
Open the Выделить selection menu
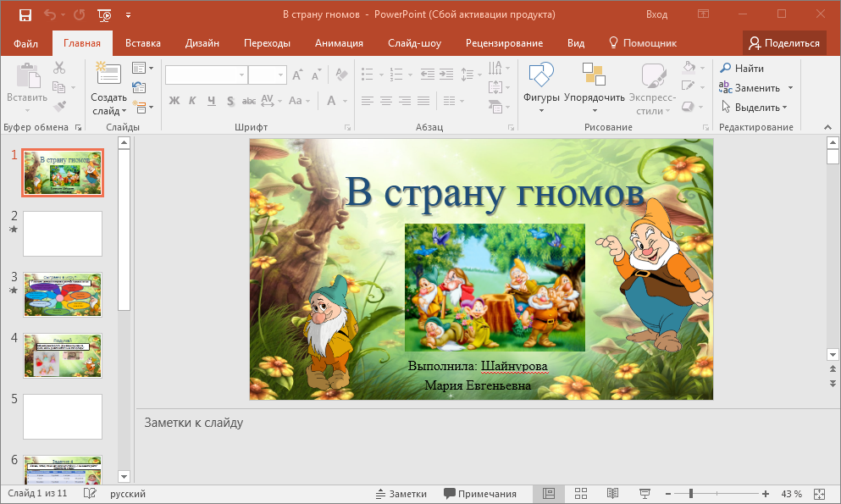754,108
